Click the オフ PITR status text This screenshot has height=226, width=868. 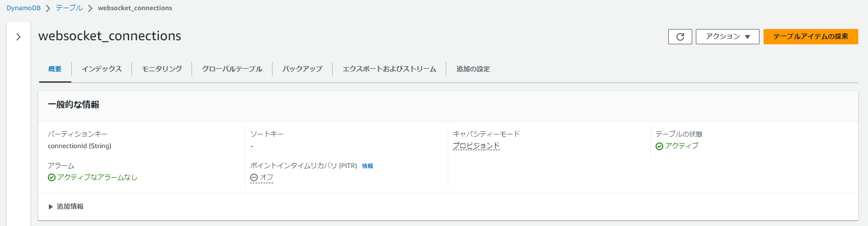tap(266, 178)
